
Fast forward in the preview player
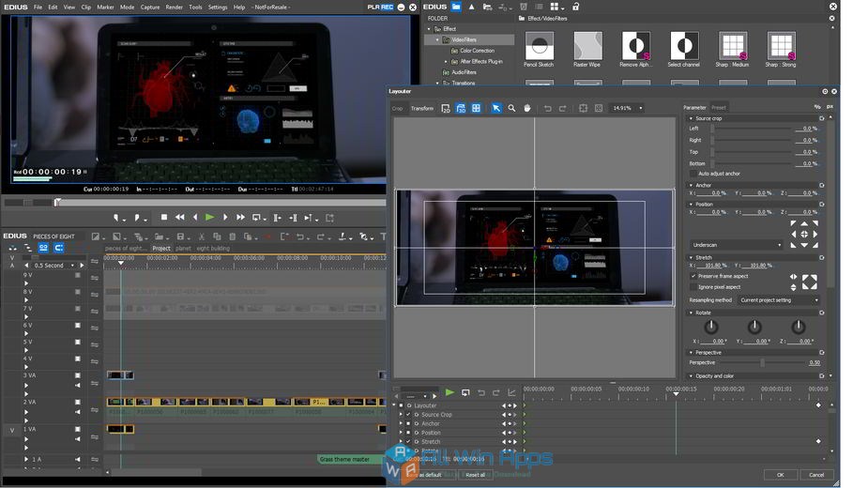click(x=240, y=217)
